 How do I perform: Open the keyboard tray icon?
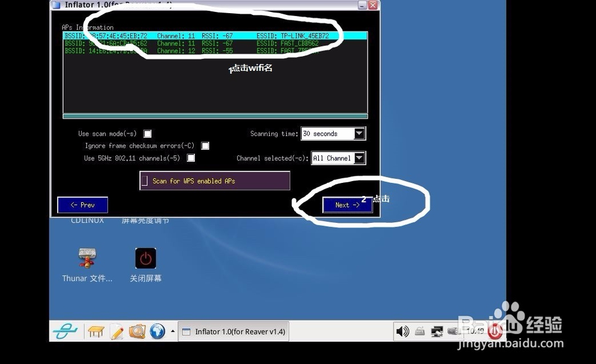click(420, 331)
